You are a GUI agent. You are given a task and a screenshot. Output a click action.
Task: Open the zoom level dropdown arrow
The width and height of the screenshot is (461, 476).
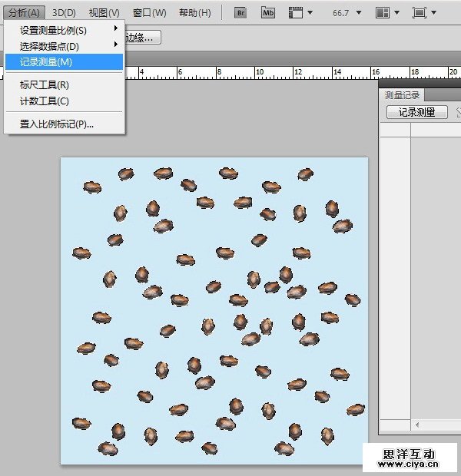(359, 13)
